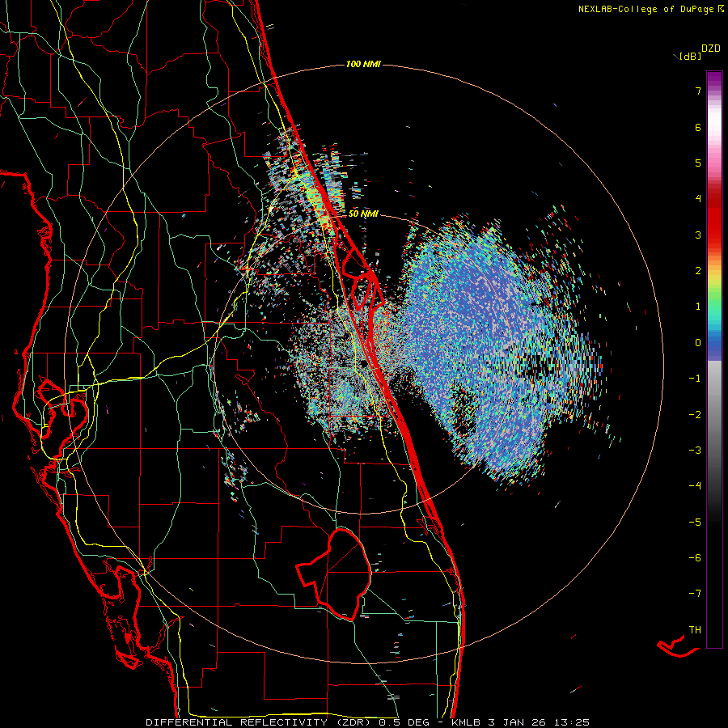Select the 4 dB scale label

pyautogui.click(x=698, y=199)
